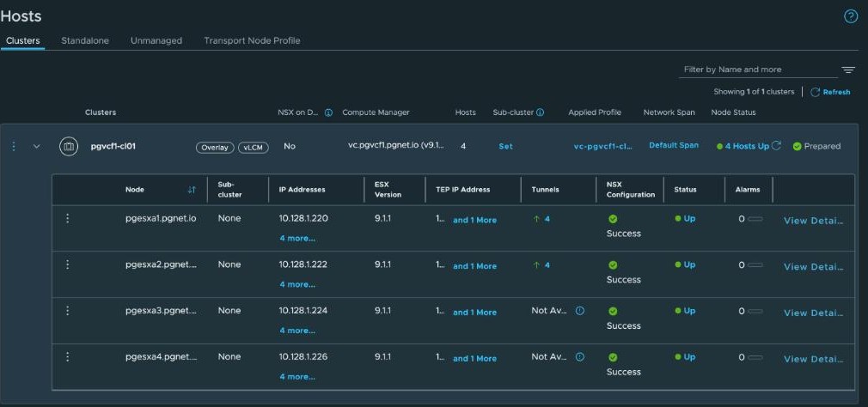Click the IP address 10.128.1.224
Screen dimensions: 868x407
click(303, 311)
